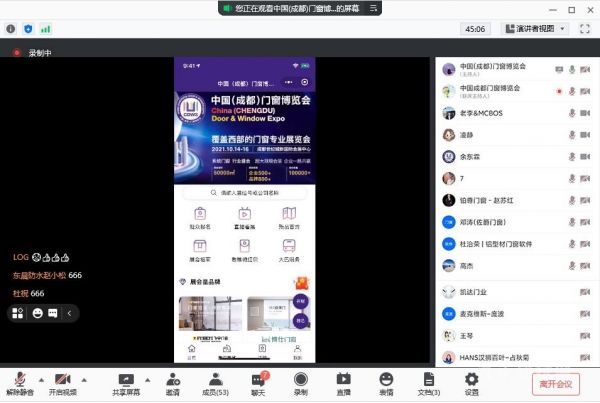
Task: Open the Emoji reactions (表情) picker
Action: (x=386, y=379)
